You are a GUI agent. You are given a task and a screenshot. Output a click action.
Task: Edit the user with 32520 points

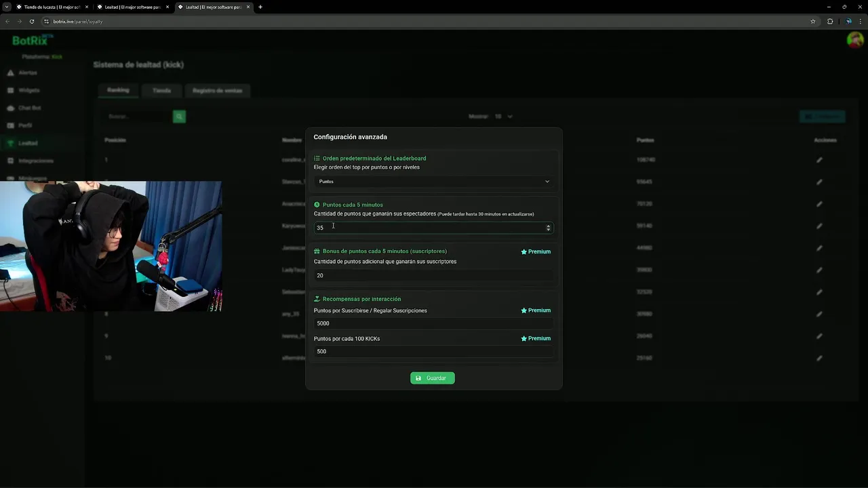point(819,292)
